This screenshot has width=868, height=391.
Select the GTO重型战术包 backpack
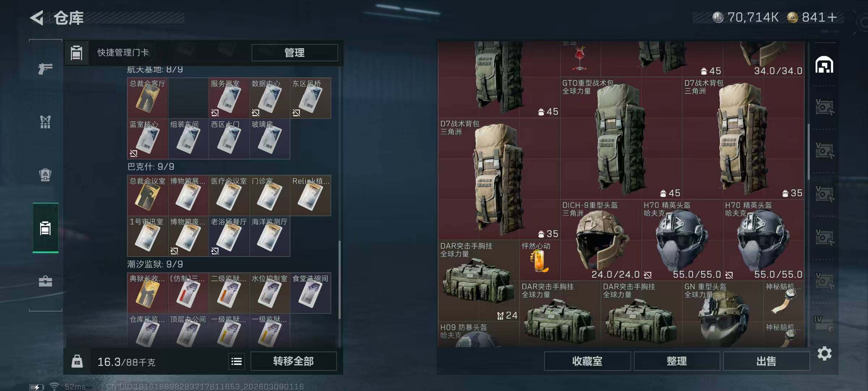click(x=621, y=138)
